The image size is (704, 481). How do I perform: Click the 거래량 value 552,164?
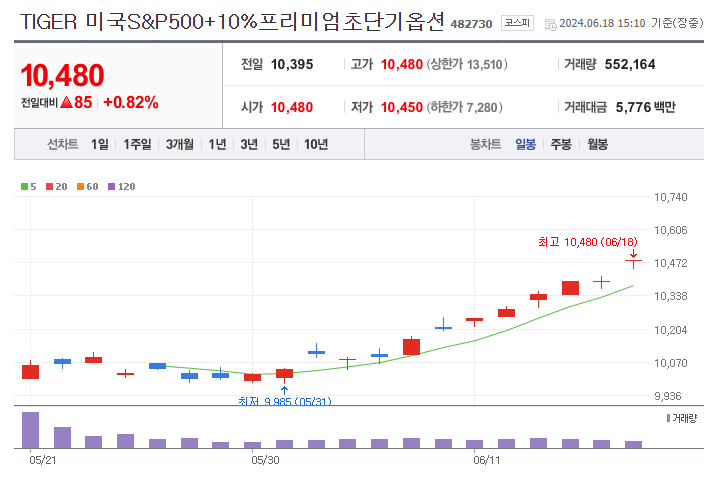pyautogui.click(x=630, y=64)
